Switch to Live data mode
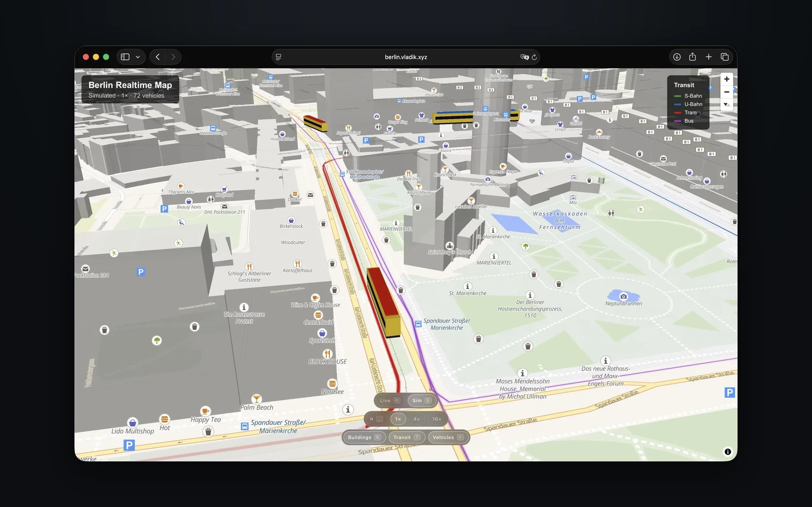 [x=390, y=401]
